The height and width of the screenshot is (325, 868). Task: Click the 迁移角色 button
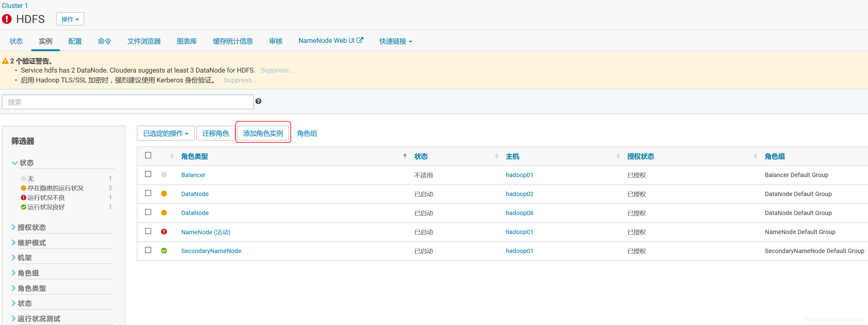point(216,133)
